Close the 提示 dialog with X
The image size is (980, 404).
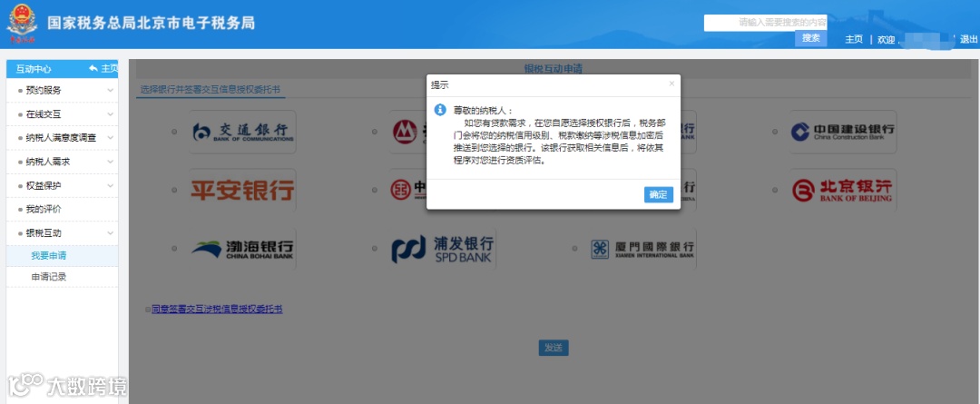coord(671,84)
